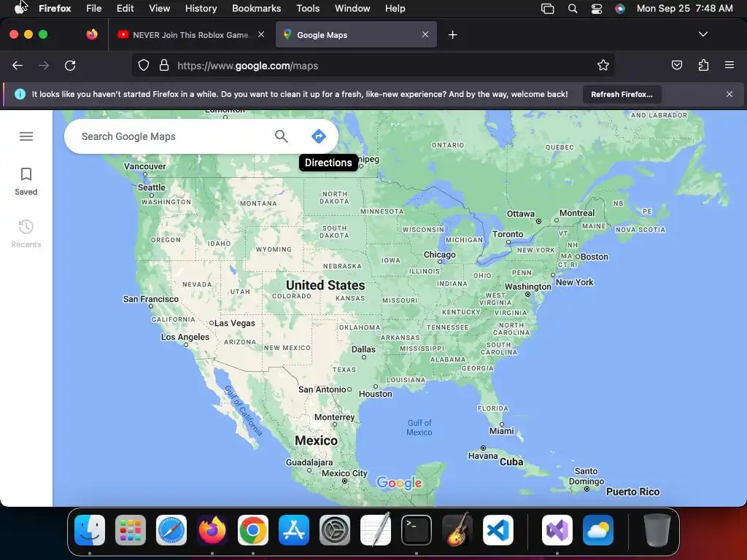This screenshot has width=747, height=560.
Task: Bookmark this page with the star
Action: coord(603,66)
